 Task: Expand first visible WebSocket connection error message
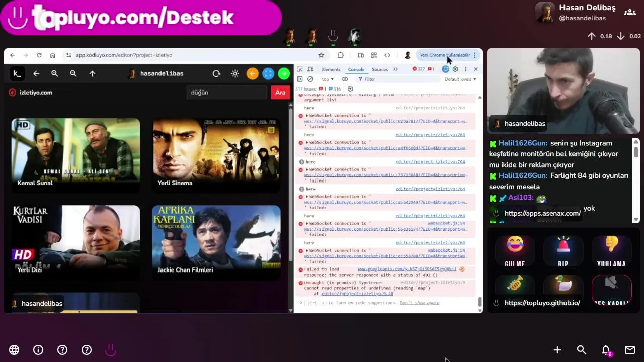point(307,116)
